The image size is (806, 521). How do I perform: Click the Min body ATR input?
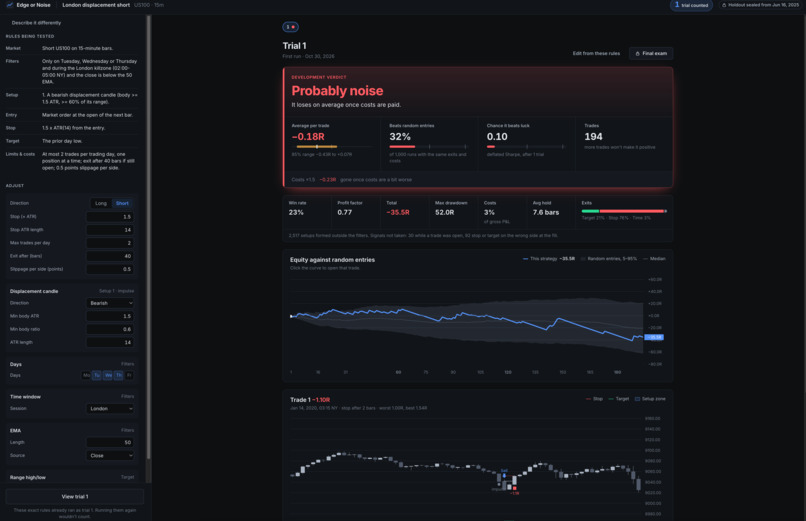point(110,316)
